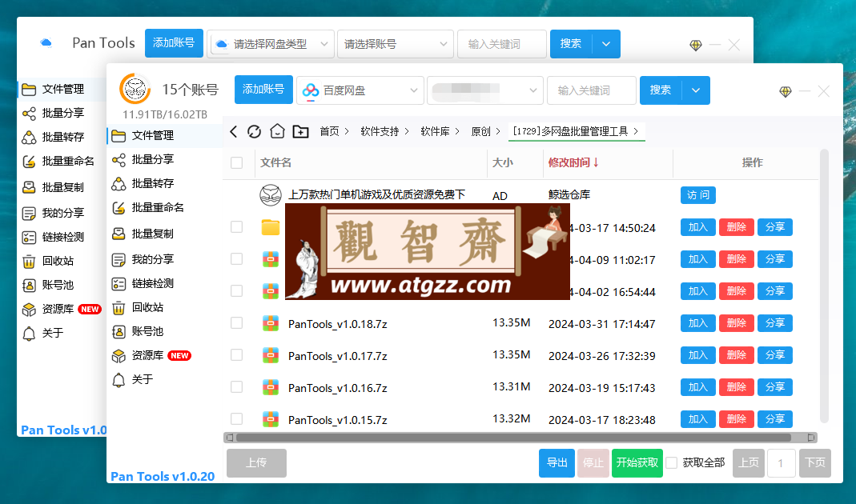Open 关于 in the front window sidebar
Image resolution: width=856 pixels, height=504 pixels.
coord(142,379)
